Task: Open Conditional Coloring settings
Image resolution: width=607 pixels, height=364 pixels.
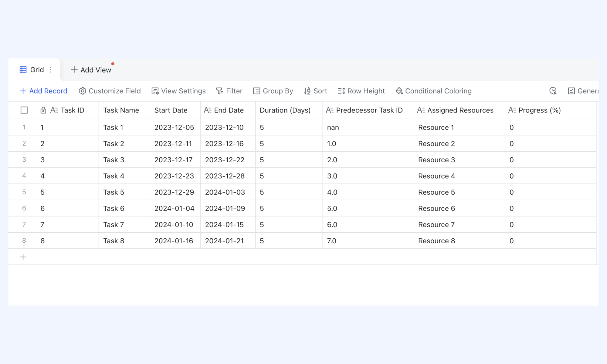Action: point(434,91)
